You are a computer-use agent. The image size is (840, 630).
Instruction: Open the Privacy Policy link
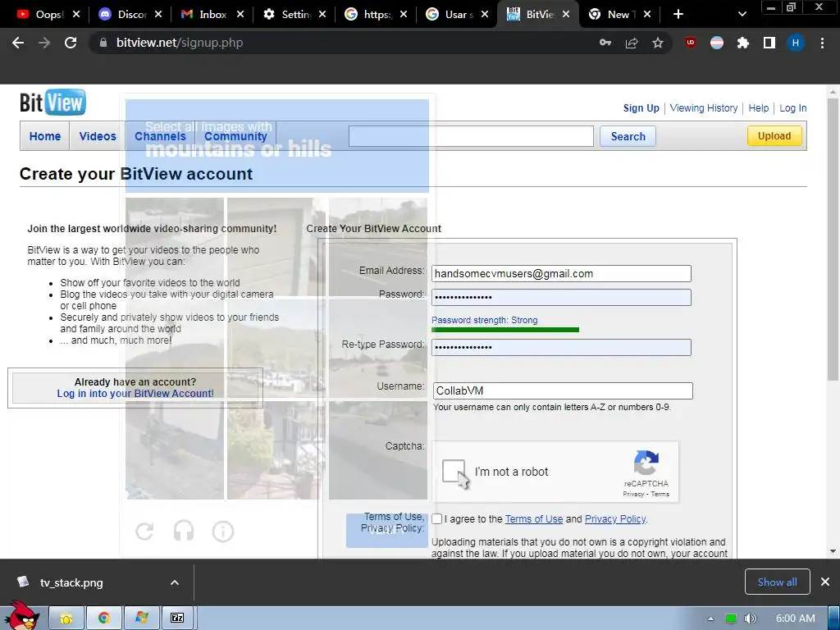[x=615, y=519]
